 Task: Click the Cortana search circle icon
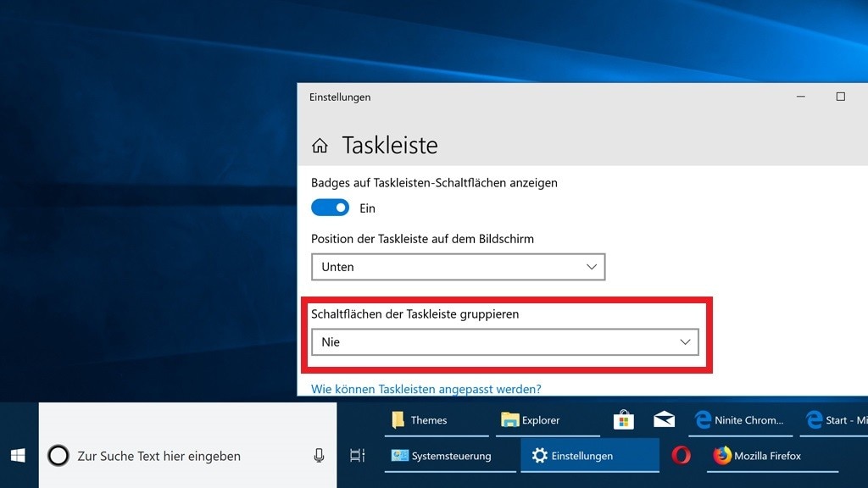pyautogui.click(x=58, y=455)
